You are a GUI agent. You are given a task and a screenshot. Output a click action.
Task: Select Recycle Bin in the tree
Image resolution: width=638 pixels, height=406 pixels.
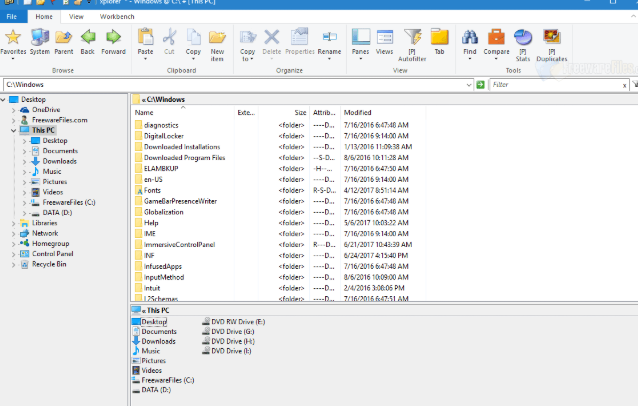coord(49,264)
